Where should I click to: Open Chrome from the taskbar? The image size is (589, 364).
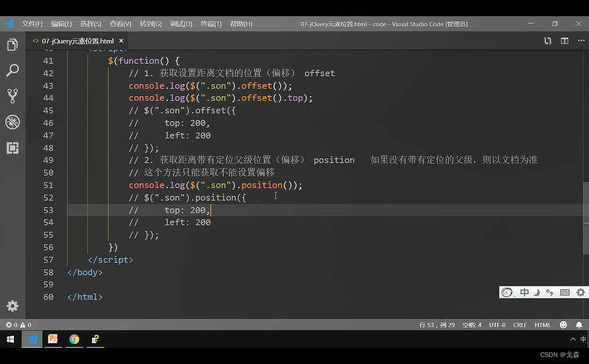[74, 339]
